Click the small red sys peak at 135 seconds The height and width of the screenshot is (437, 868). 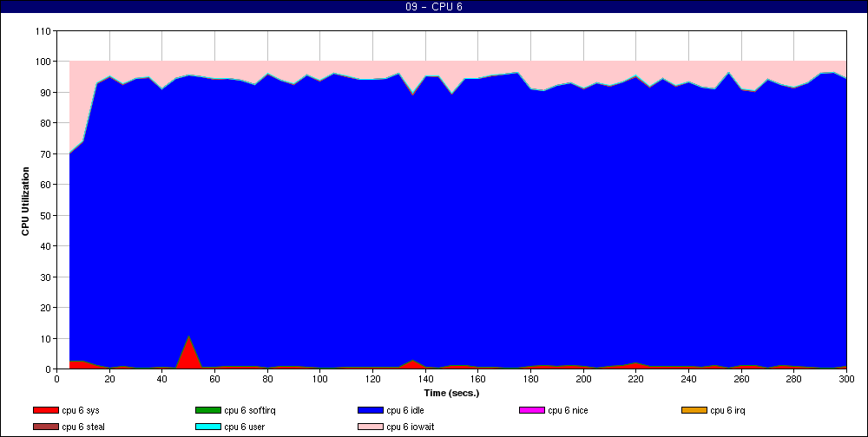point(412,364)
